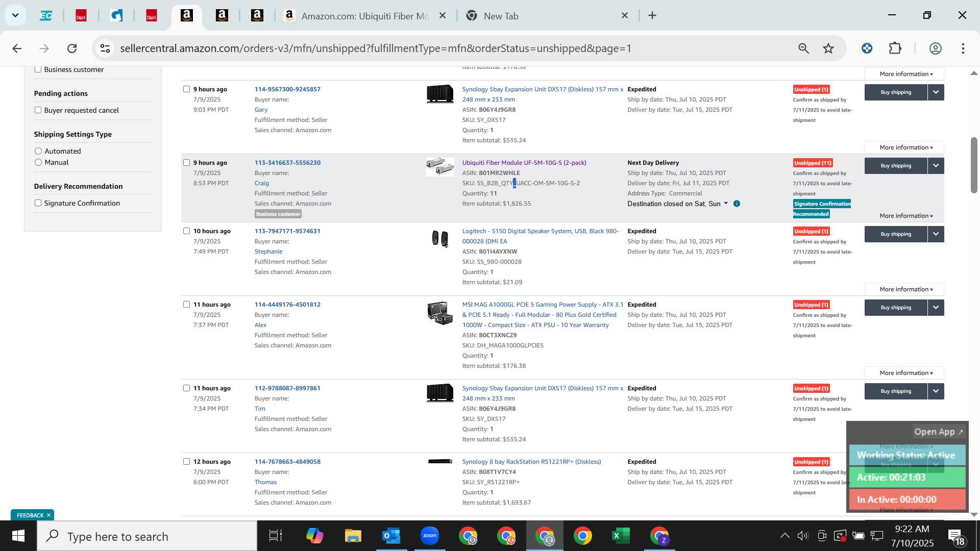Select order 113-7947171-9574631 checkbox
The height and width of the screenshot is (551, 980).
pyautogui.click(x=186, y=231)
